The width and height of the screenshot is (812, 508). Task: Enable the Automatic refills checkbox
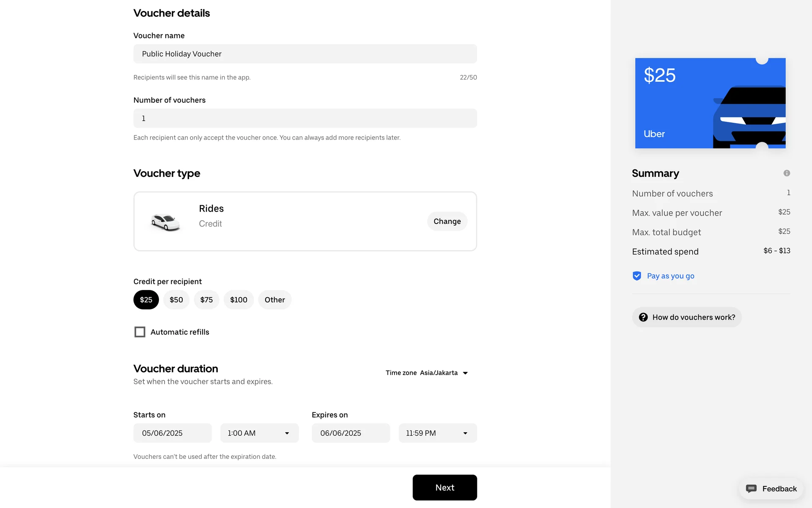tap(140, 332)
